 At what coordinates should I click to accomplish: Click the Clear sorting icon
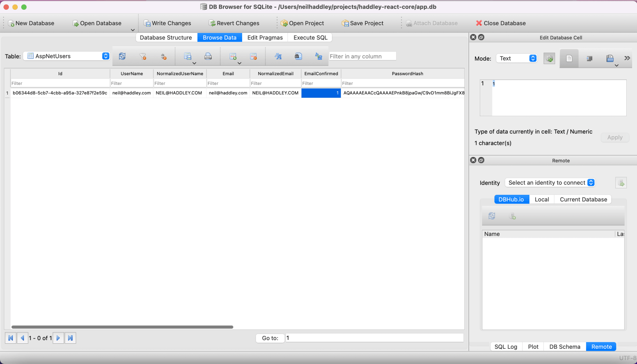click(163, 56)
